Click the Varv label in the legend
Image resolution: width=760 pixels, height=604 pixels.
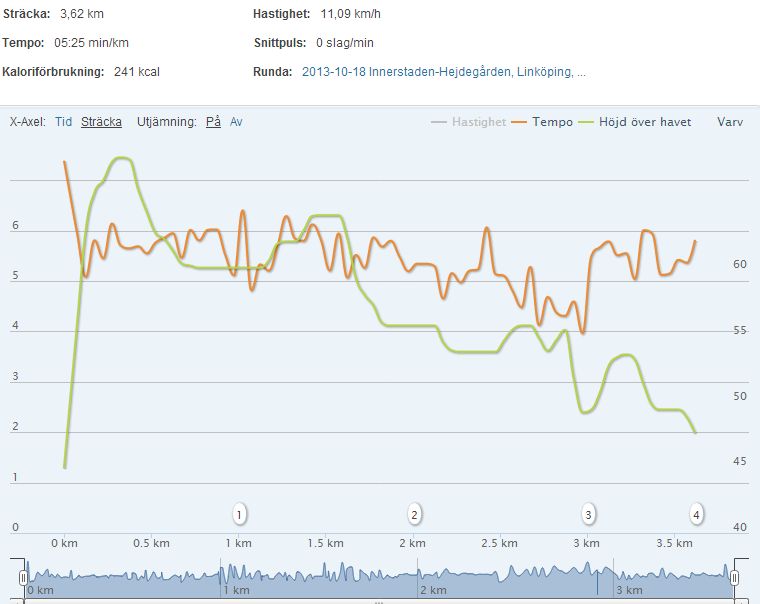click(729, 122)
